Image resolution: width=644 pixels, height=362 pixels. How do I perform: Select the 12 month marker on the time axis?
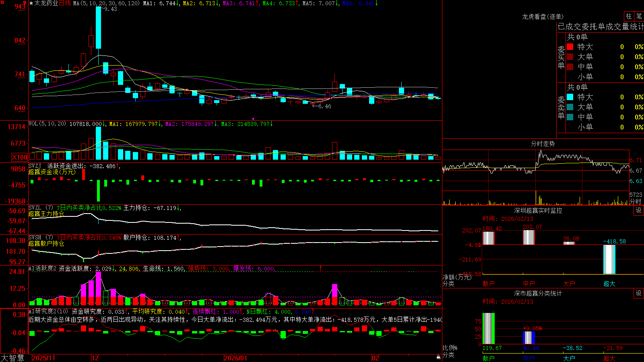coord(95,358)
